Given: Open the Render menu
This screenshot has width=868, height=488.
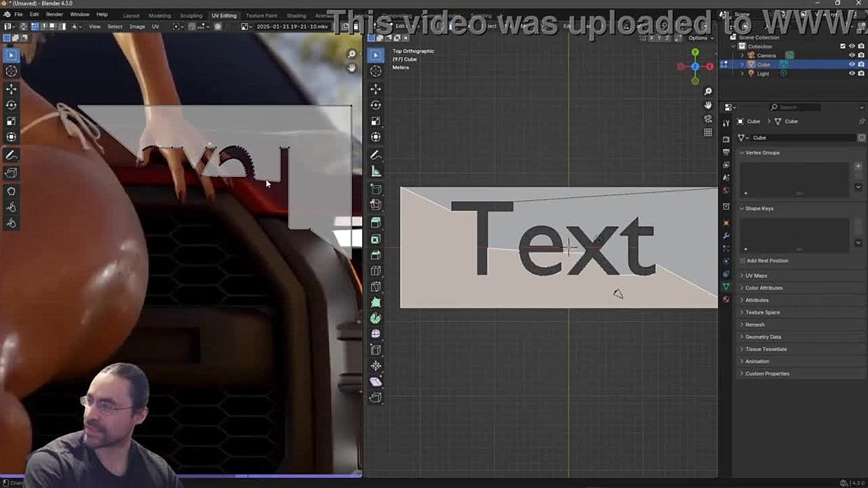Looking at the screenshot, I should pyautogui.click(x=54, y=14).
